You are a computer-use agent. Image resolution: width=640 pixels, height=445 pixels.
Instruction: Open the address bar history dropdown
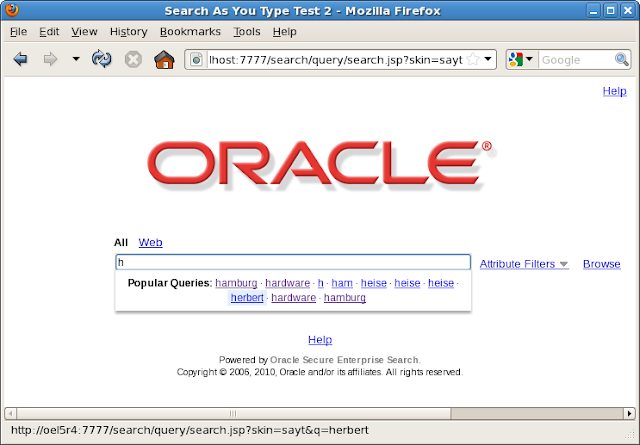[488, 59]
